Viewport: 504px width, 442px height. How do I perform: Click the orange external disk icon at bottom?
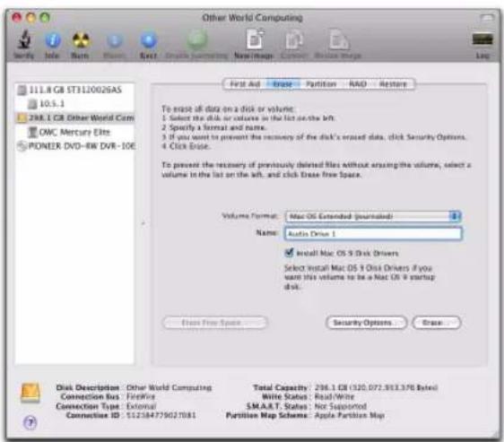[30, 392]
